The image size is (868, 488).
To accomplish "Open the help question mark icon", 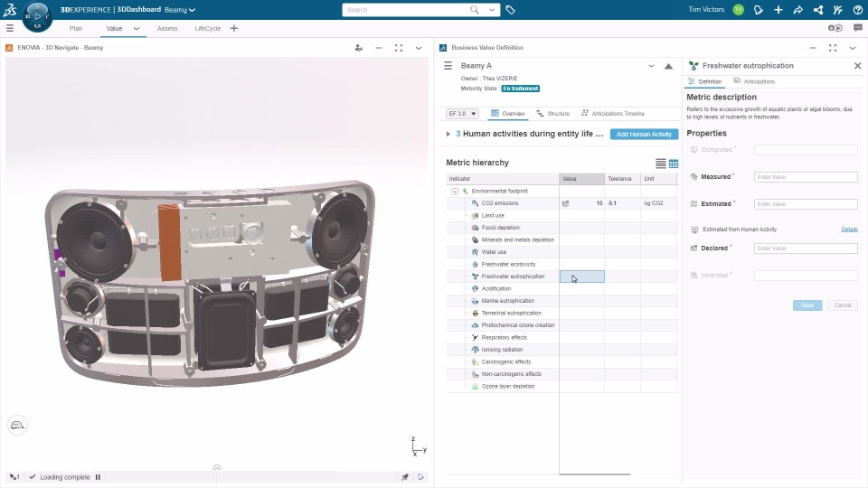I will click(x=857, y=10).
